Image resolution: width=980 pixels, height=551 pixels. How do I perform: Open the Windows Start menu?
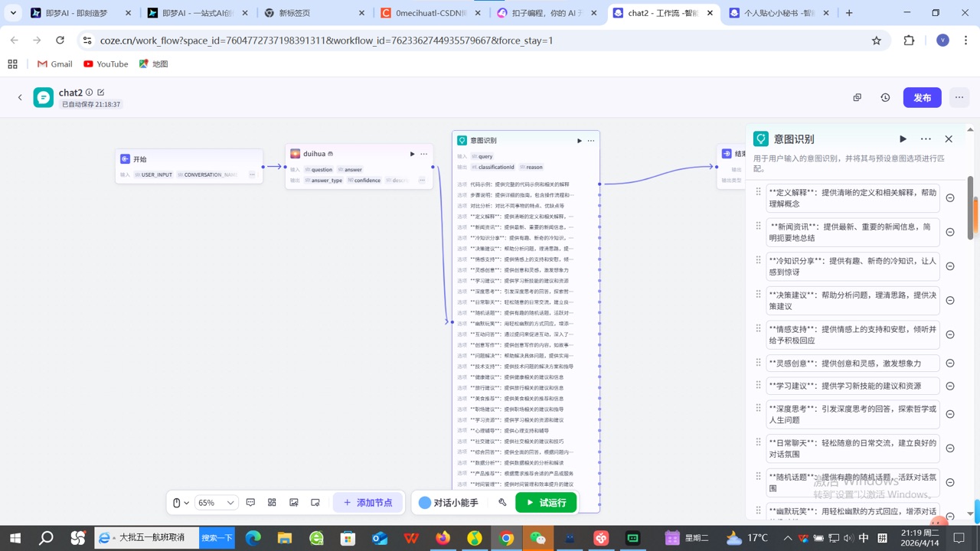pyautogui.click(x=15, y=538)
